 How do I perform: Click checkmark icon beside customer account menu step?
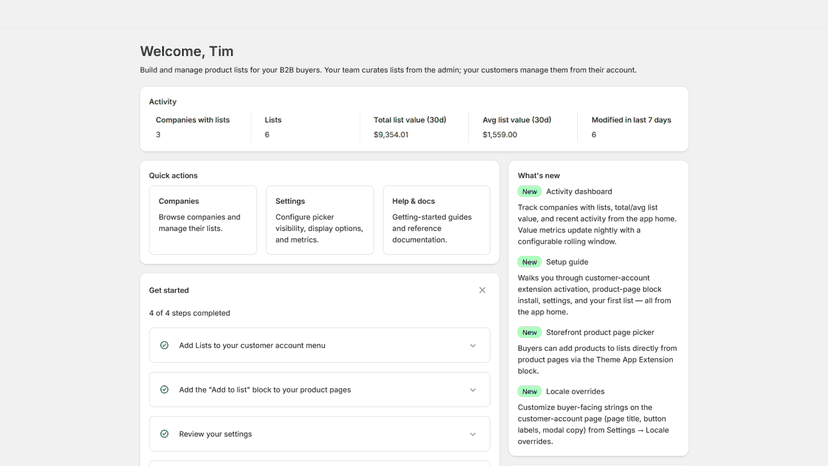tap(164, 345)
